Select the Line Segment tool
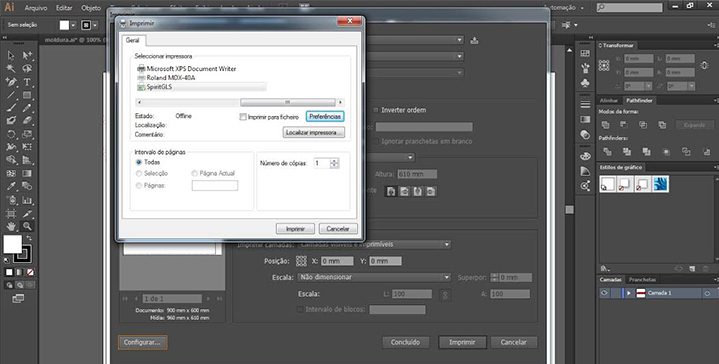The image size is (719, 364). [11, 95]
